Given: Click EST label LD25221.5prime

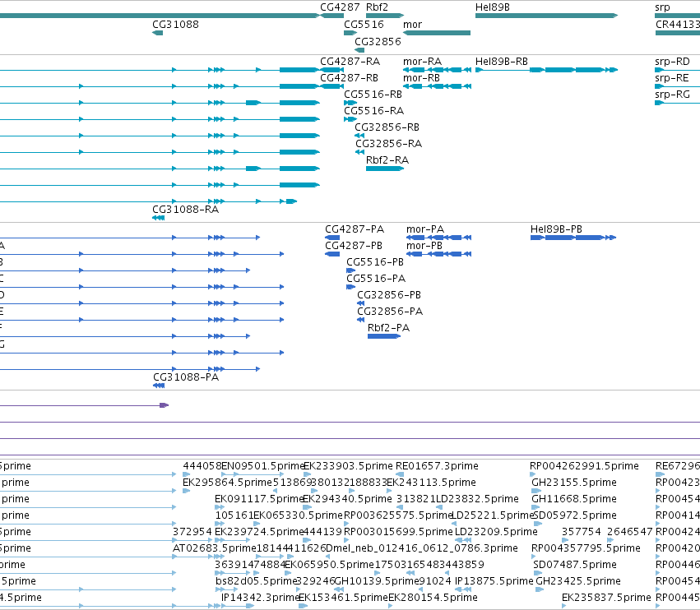Looking at the screenshot, I should click(493, 515).
